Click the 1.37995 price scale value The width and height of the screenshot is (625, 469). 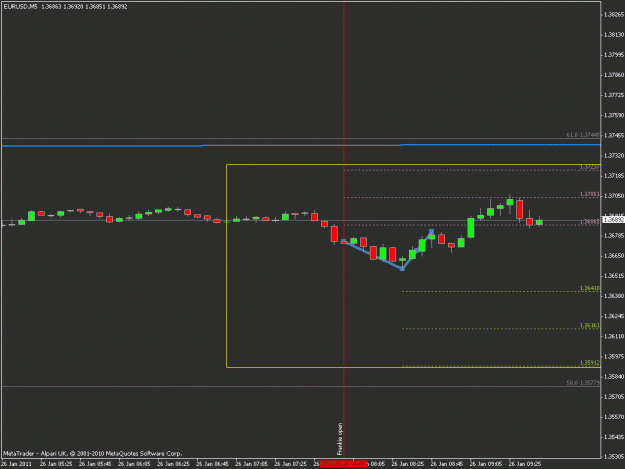pos(614,55)
